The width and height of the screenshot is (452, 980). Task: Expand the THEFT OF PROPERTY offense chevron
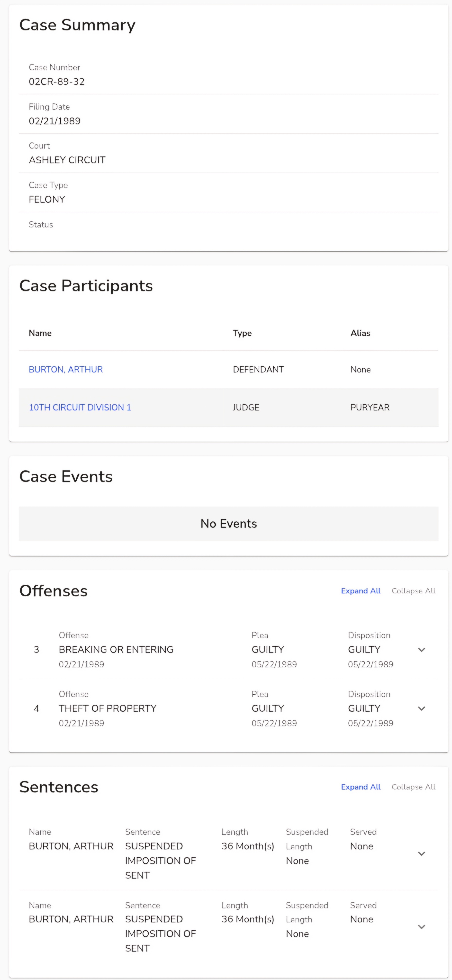coord(421,708)
